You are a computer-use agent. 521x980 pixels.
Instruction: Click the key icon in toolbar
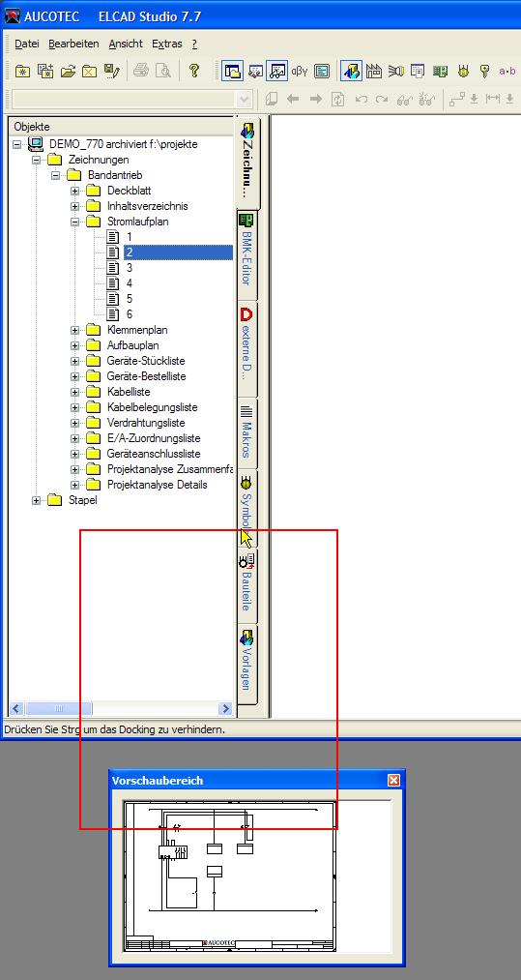[485, 72]
